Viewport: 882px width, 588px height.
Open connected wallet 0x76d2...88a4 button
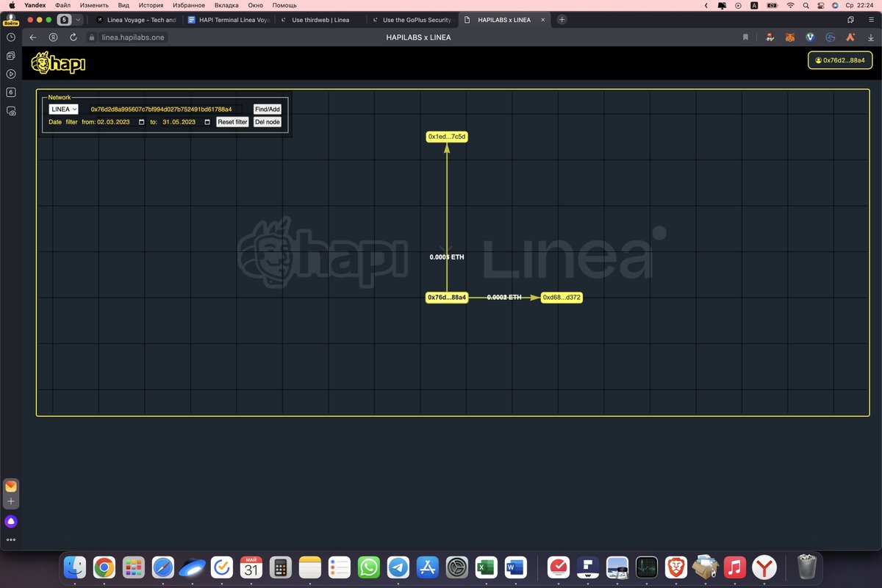(x=840, y=60)
